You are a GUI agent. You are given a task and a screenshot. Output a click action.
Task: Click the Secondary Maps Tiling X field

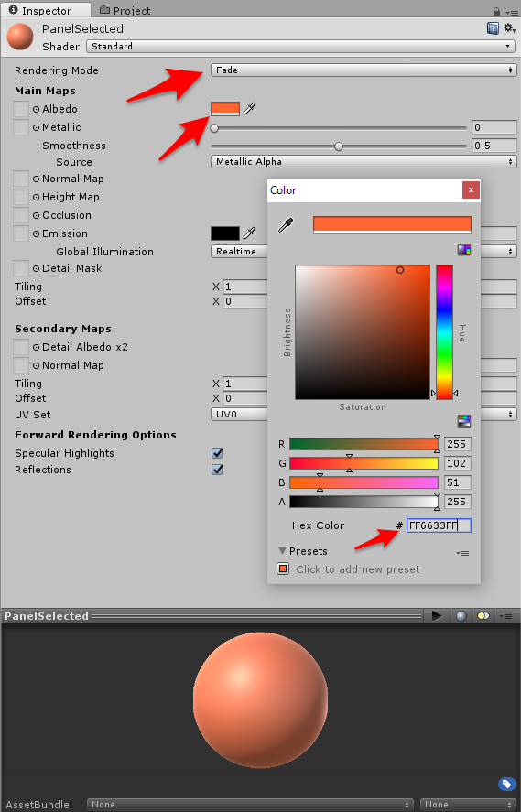coord(244,384)
